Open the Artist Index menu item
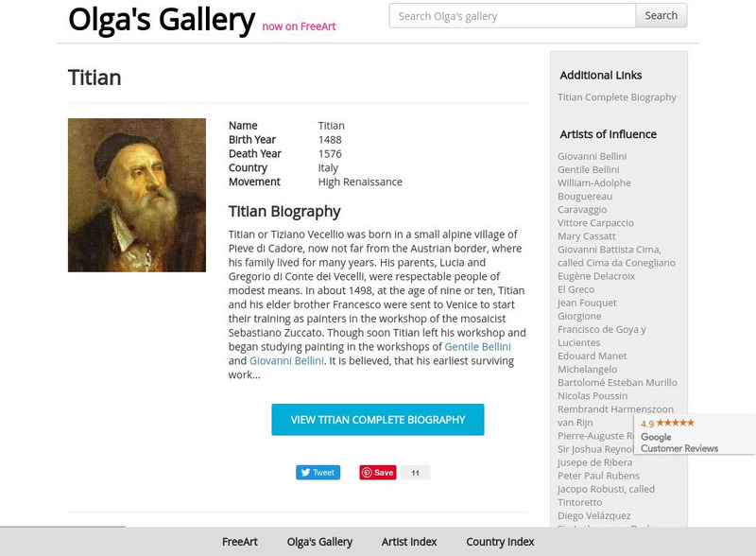 coord(409,542)
